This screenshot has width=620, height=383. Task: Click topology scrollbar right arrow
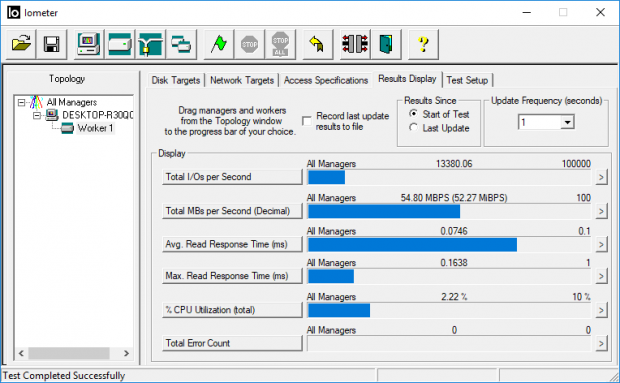click(x=127, y=353)
